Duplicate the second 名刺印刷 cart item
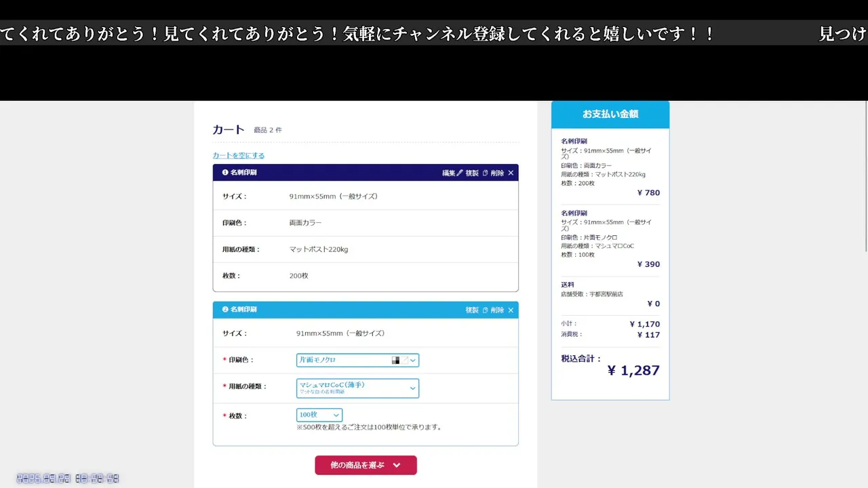The width and height of the screenshot is (868, 488). (476, 310)
